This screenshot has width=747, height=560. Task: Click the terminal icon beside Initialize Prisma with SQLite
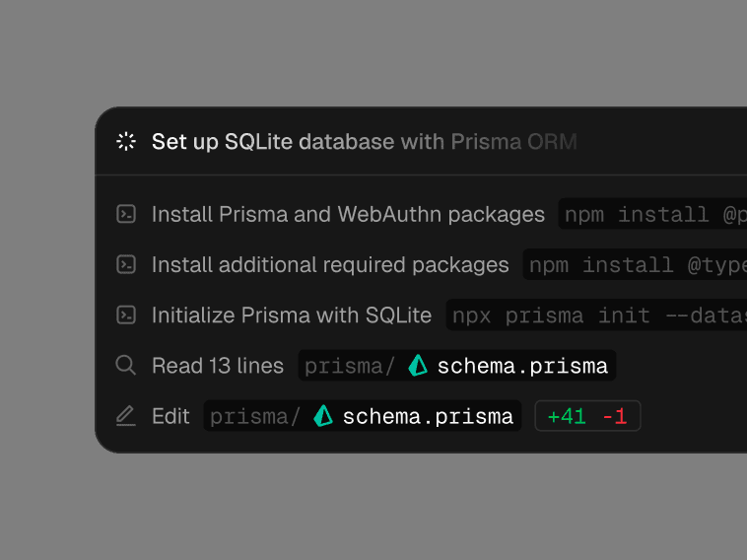tap(126, 315)
